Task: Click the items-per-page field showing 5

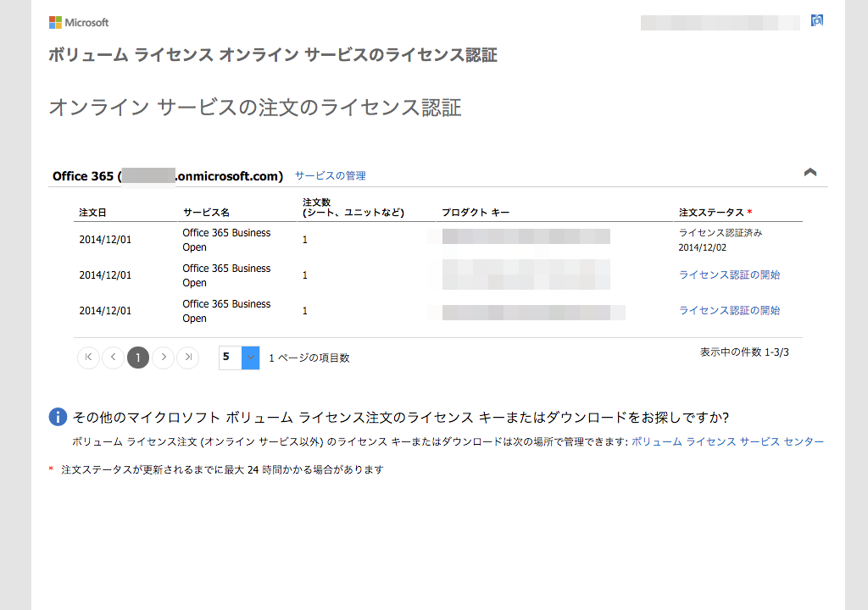Action: coord(231,358)
